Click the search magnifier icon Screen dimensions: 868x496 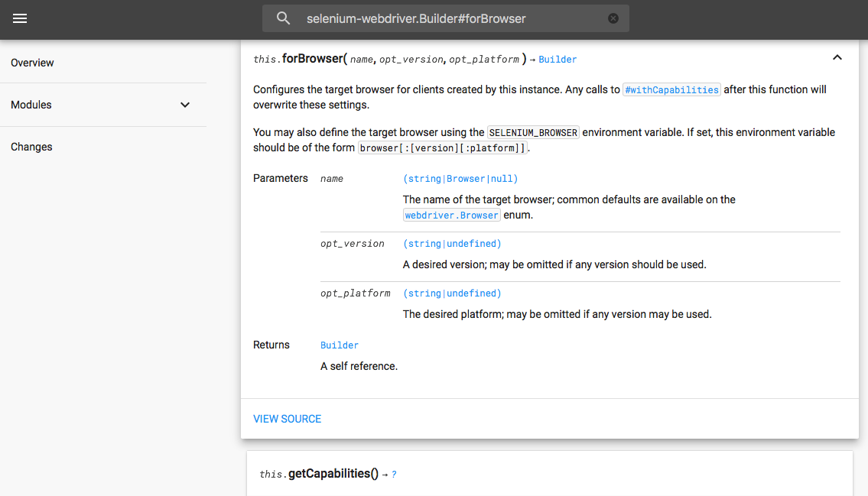pyautogui.click(x=283, y=18)
